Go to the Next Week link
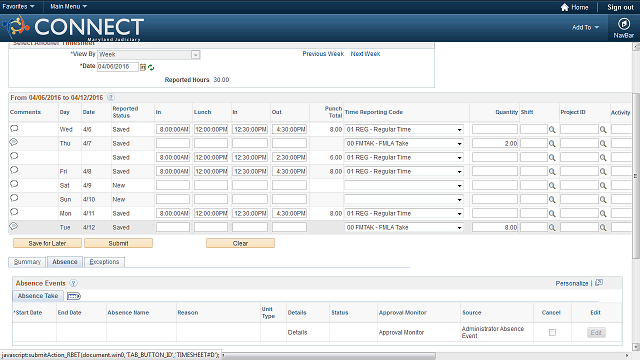 click(365, 54)
